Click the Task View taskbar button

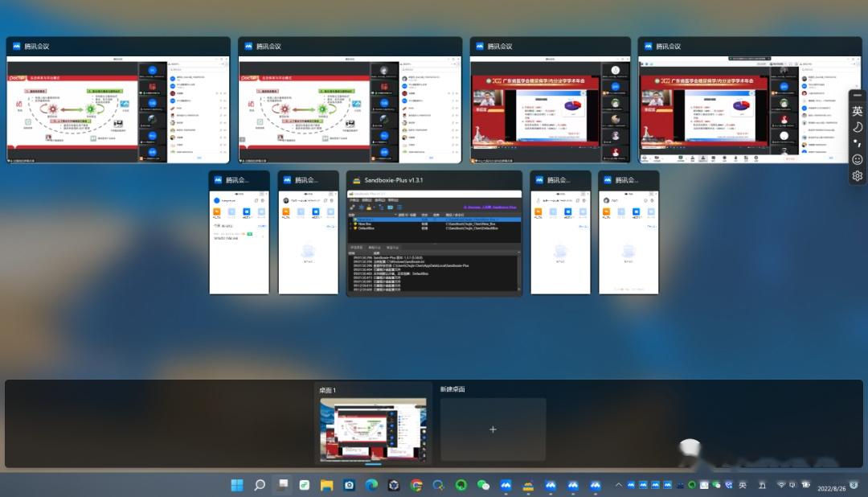coord(283,485)
